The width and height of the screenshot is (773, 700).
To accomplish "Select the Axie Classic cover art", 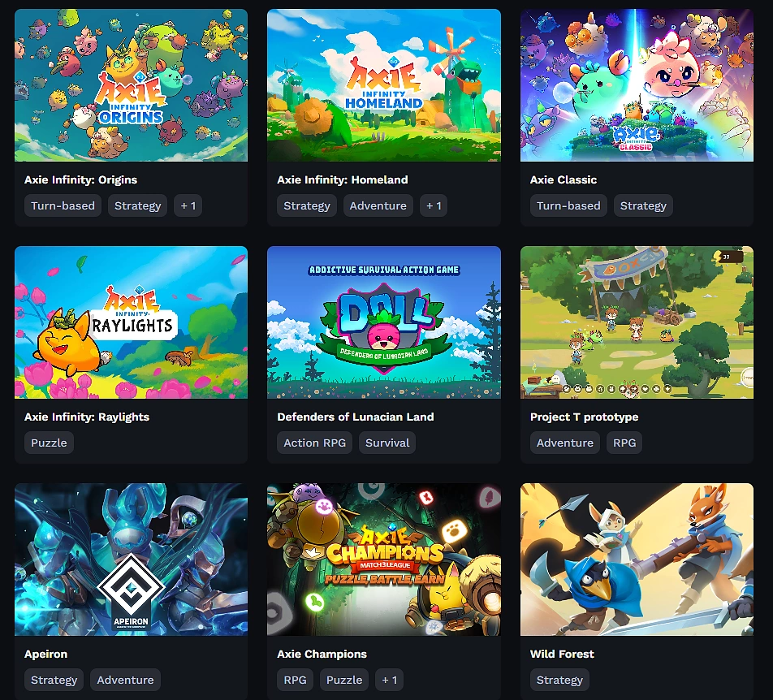I will coord(637,85).
